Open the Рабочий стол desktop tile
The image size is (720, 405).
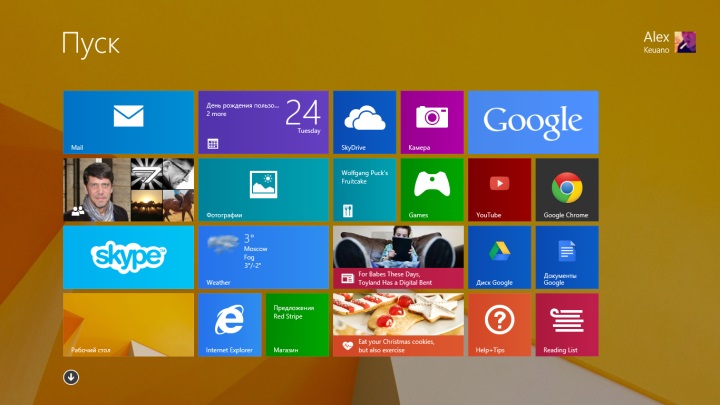pos(128,324)
